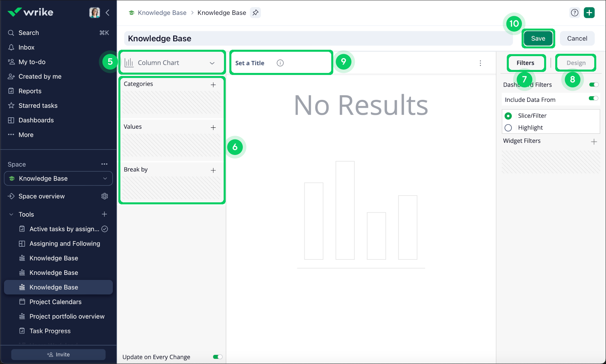606x364 pixels.
Task: Open Search from the sidebar
Action: click(x=28, y=33)
